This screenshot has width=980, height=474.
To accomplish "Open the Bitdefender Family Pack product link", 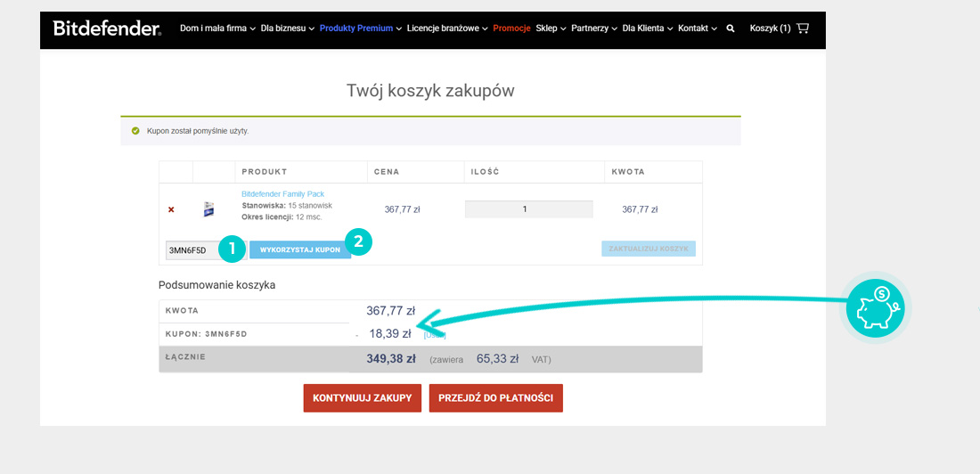I will point(282,194).
